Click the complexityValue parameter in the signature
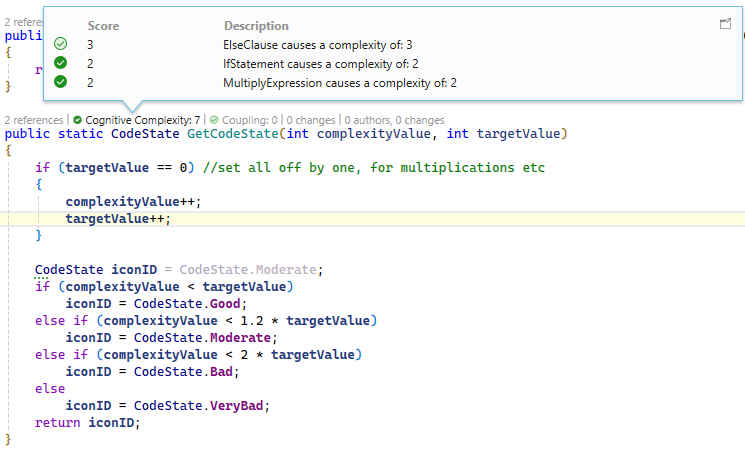Viewport: 745px width, 452px height. pyautogui.click(x=374, y=134)
